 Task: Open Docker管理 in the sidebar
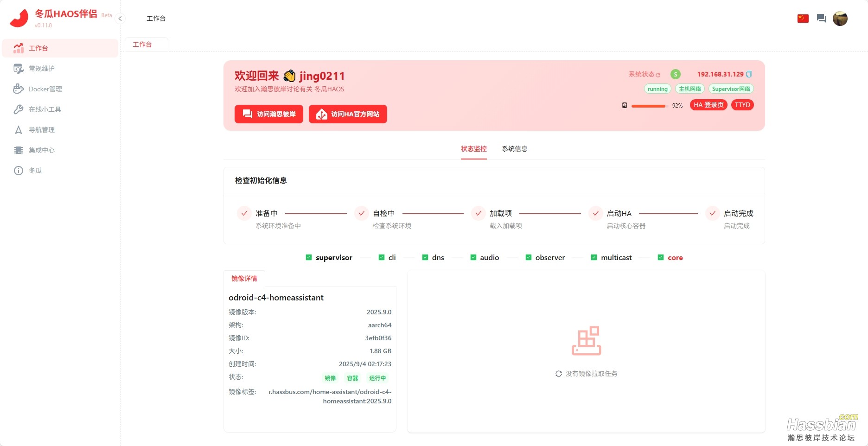point(60,89)
